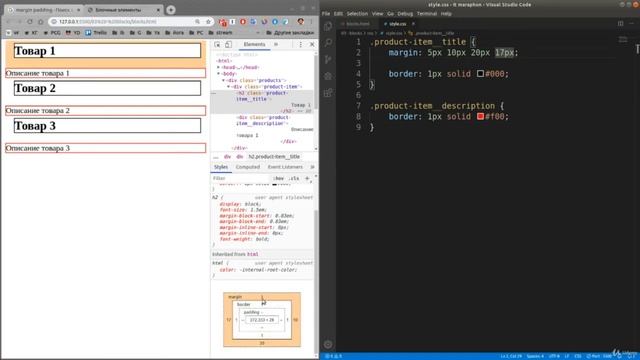Open the VS Code Explorer view
This screenshot has height=360, width=640.
(328, 26)
